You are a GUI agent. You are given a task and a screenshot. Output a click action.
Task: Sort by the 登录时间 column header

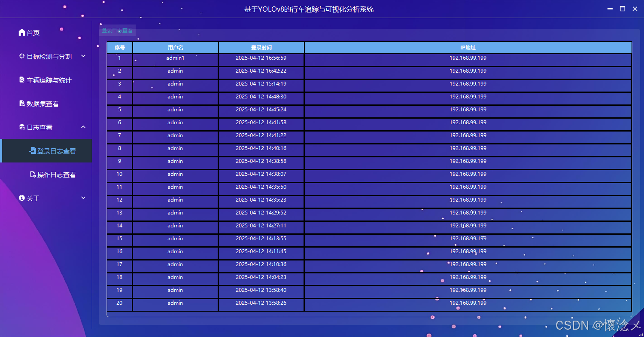(261, 47)
